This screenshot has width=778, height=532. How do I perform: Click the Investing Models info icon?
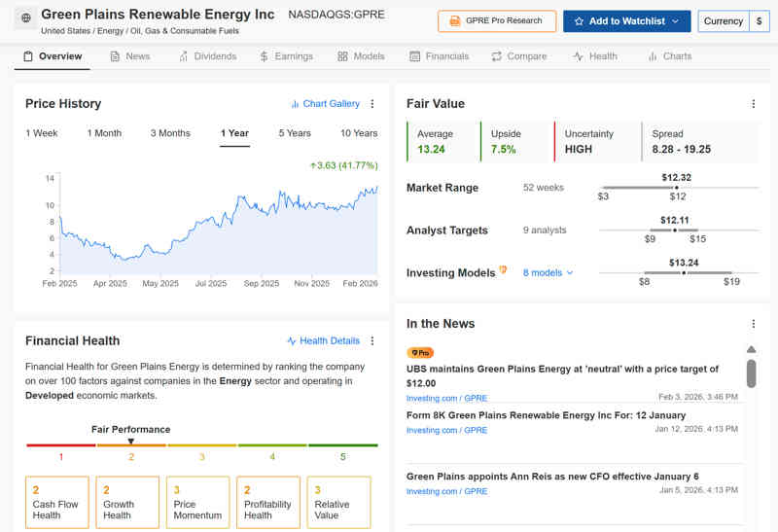coord(503,270)
